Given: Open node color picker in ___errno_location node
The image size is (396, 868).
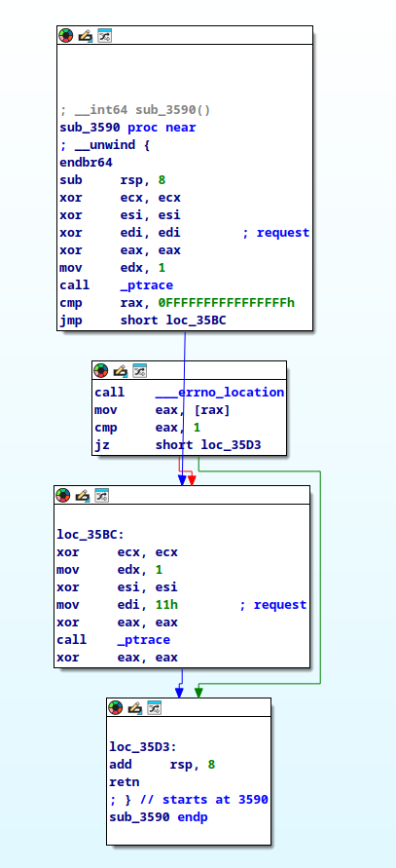Looking at the screenshot, I should click(100, 371).
